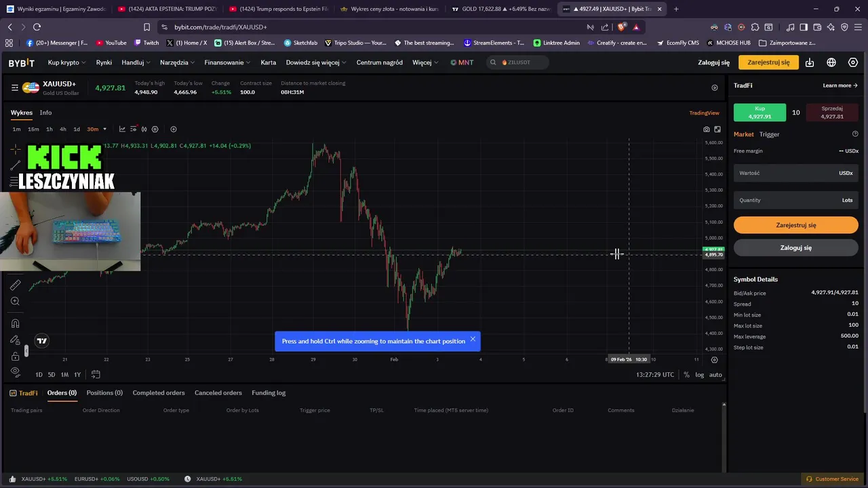Toggle magnet mode for drawings
This screenshot has width=868, height=488.
[15, 323]
